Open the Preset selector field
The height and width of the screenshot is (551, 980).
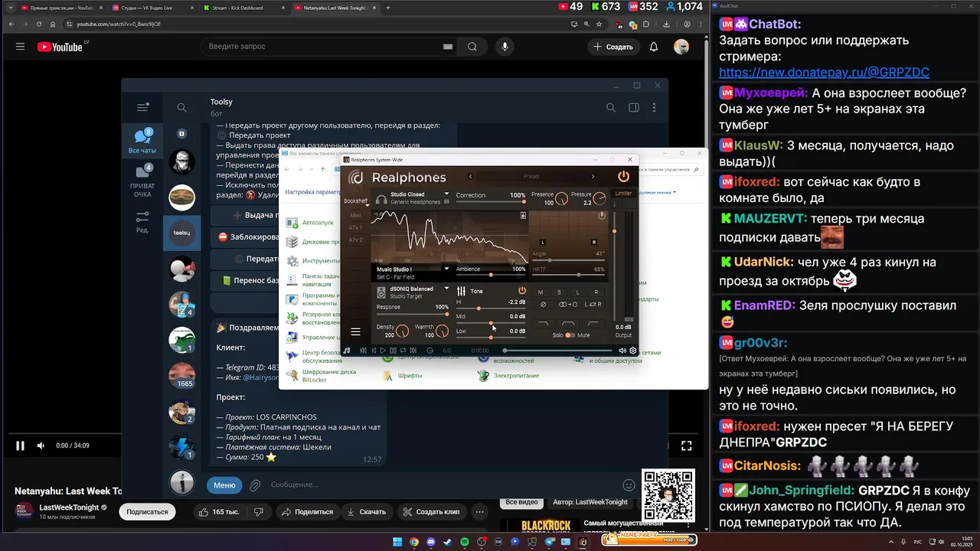coord(531,176)
